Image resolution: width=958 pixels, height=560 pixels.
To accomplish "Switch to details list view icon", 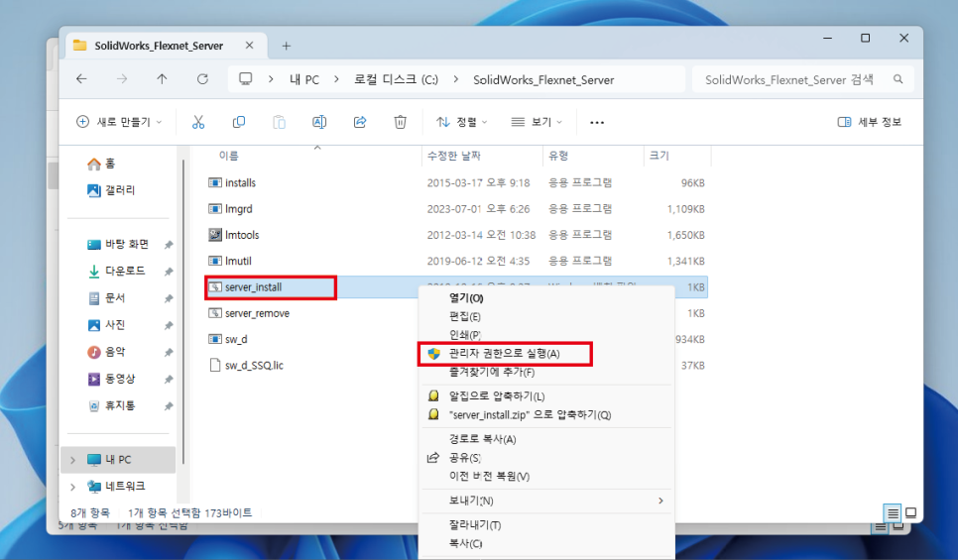I will pyautogui.click(x=893, y=512).
